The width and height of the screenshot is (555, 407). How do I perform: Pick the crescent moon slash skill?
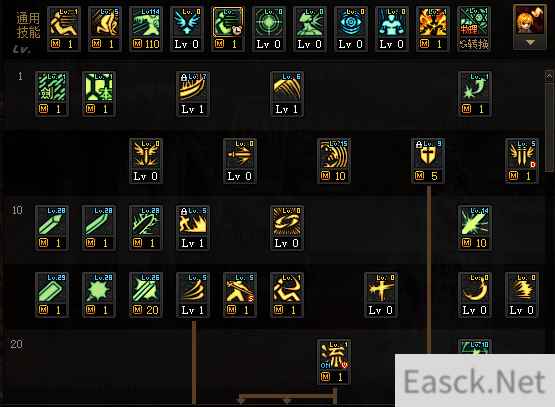pyautogui.click(x=474, y=295)
